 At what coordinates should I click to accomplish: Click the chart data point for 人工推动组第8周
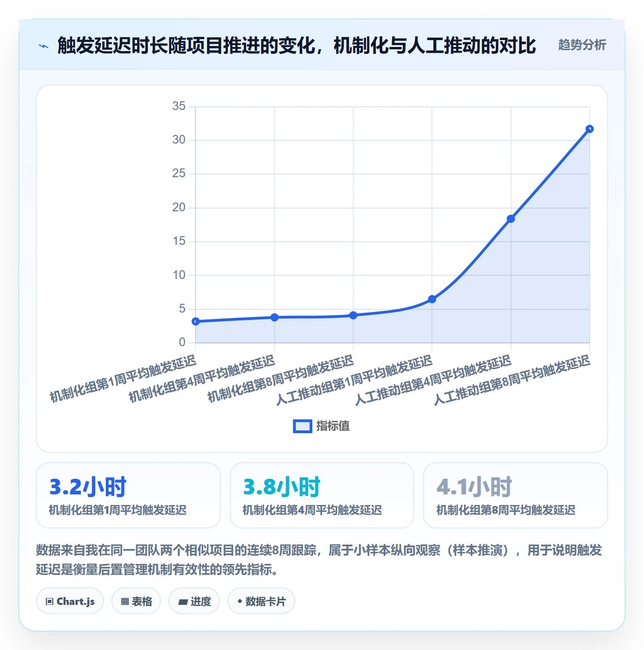click(x=589, y=129)
